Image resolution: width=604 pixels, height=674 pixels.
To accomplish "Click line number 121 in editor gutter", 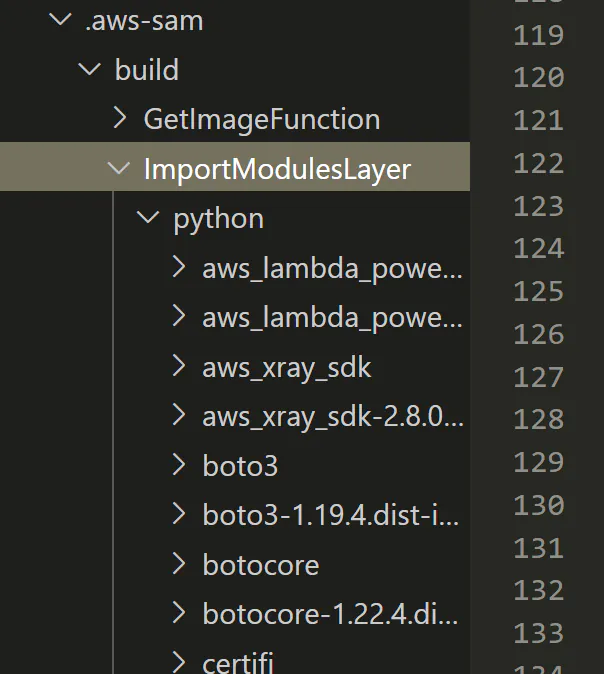I will coord(538,121).
